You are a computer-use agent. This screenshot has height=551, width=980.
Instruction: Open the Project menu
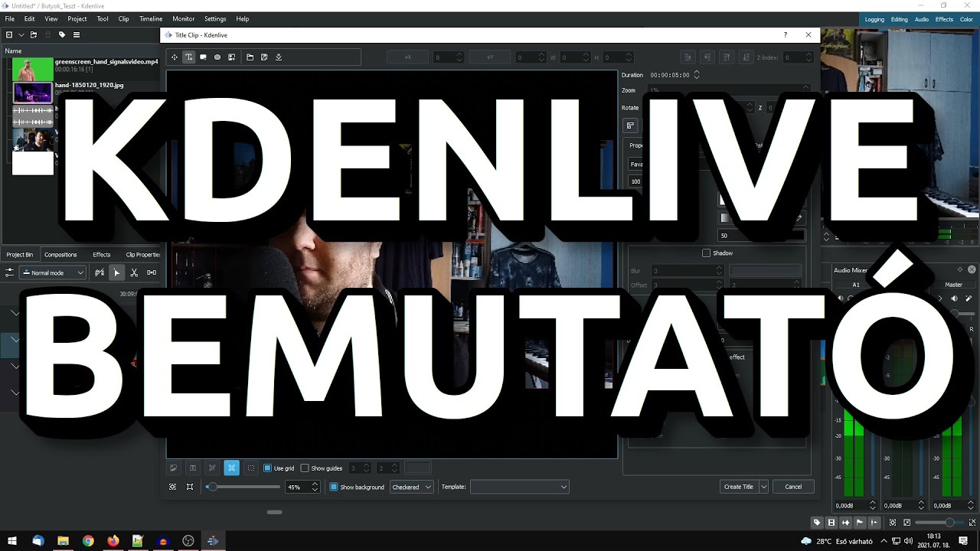tap(77, 18)
